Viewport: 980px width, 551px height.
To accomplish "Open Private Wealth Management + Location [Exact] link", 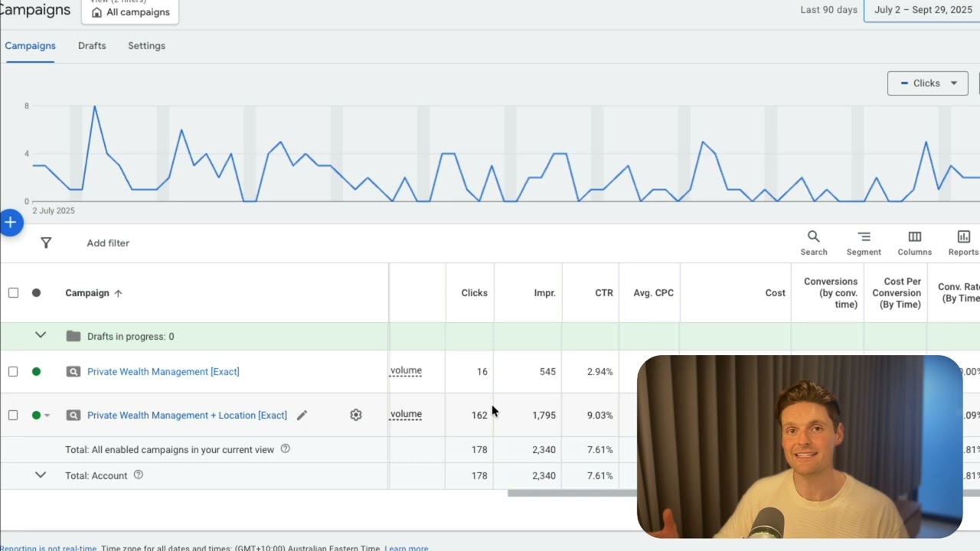I will [x=187, y=416].
